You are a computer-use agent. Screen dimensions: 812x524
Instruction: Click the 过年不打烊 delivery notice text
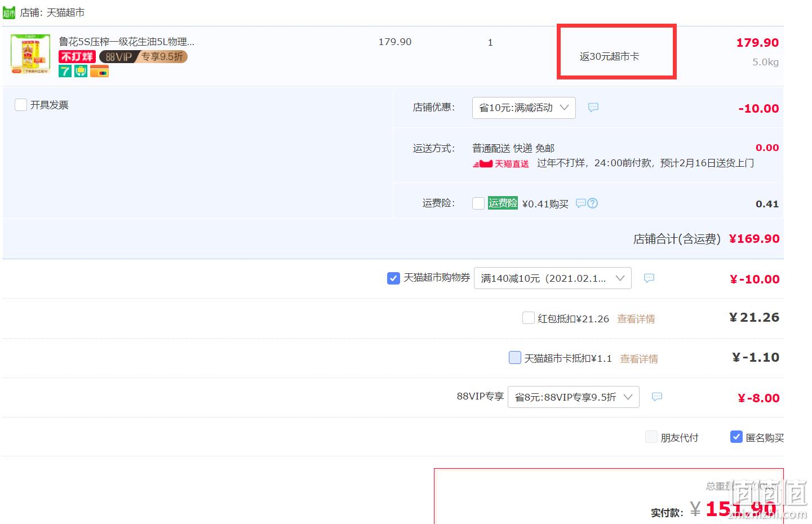645,163
